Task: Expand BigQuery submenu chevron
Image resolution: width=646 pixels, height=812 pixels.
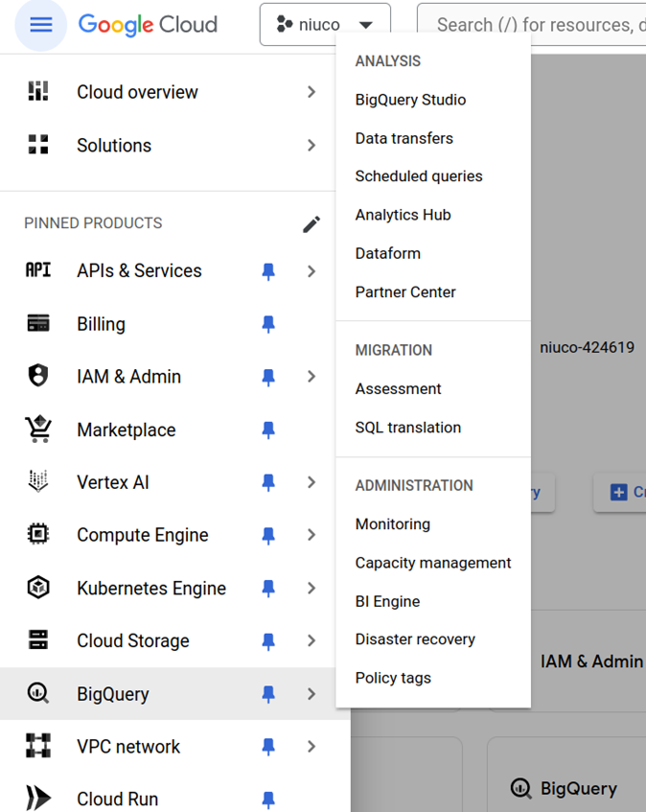Action: tap(311, 694)
